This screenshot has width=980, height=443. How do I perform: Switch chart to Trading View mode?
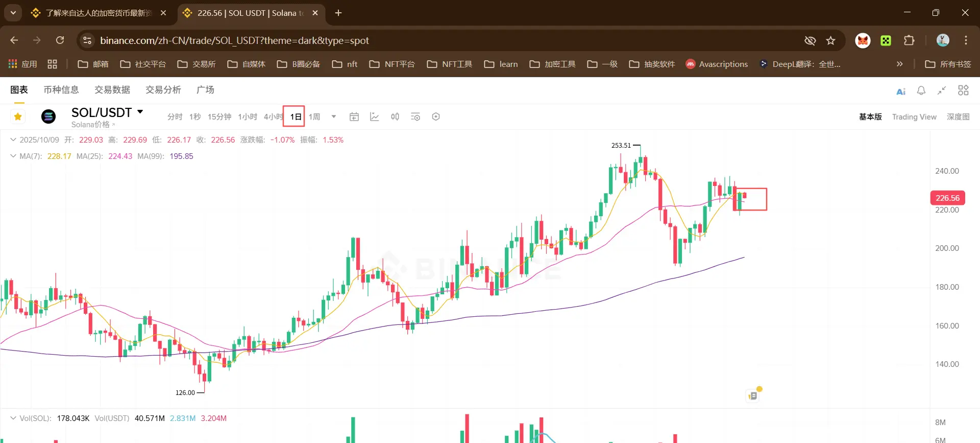tap(914, 117)
